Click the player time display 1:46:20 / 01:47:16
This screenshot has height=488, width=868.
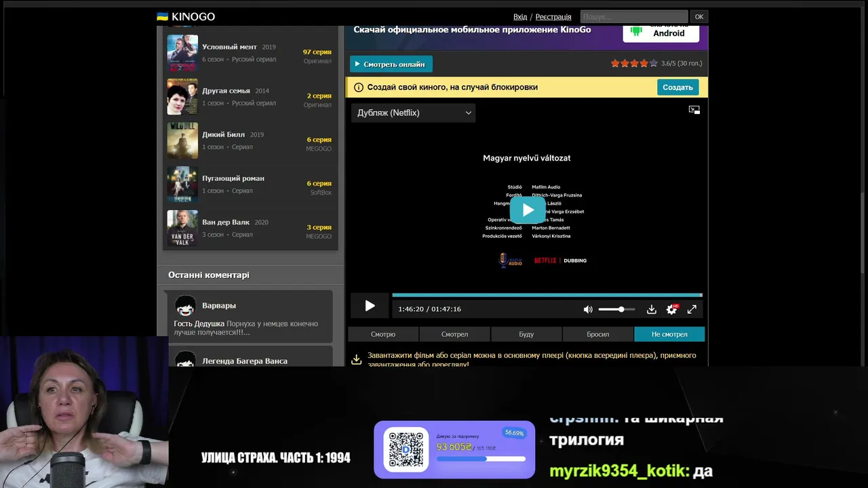pos(430,309)
